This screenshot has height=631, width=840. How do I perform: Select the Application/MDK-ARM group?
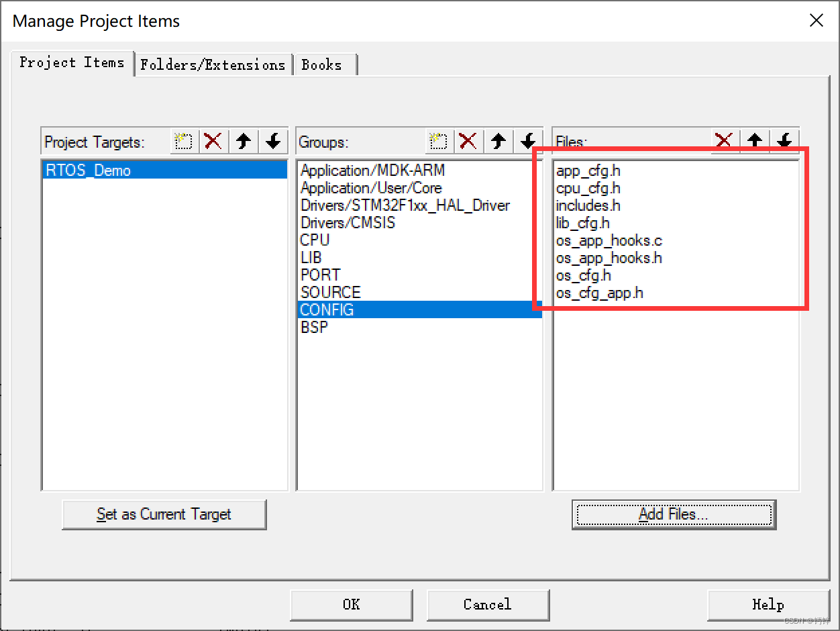coord(419,171)
